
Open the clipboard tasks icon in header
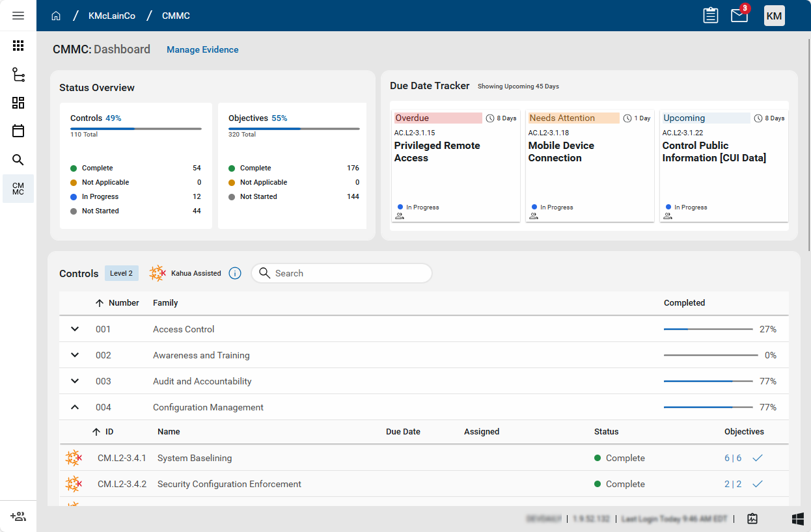click(711, 16)
